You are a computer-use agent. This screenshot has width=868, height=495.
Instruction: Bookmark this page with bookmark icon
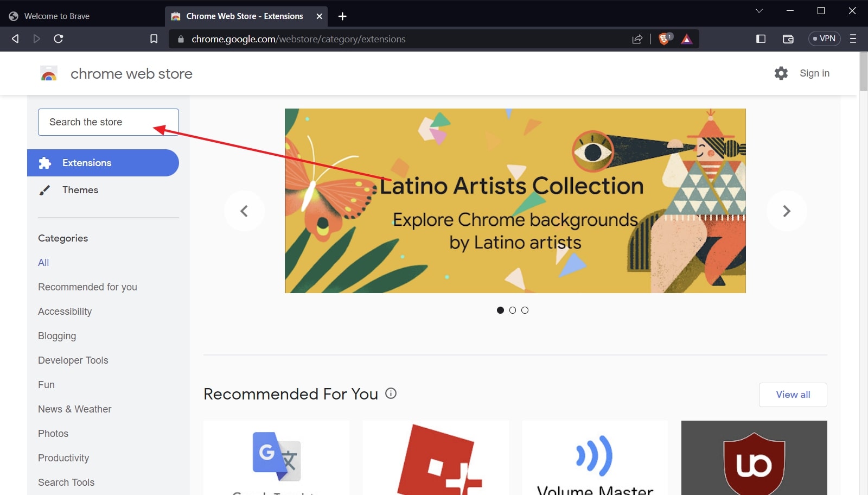[154, 39]
